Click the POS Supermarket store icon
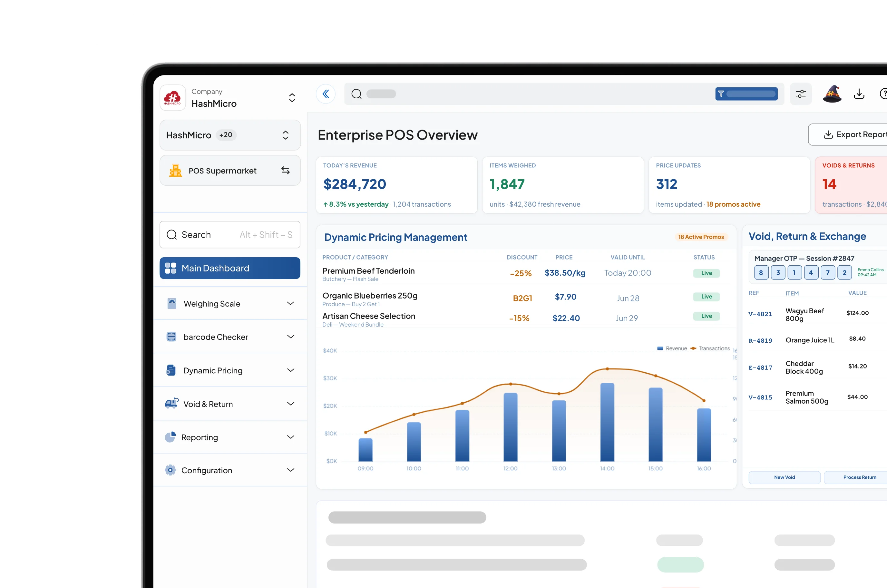This screenshot has height=588, width=887. click(175, 171)
